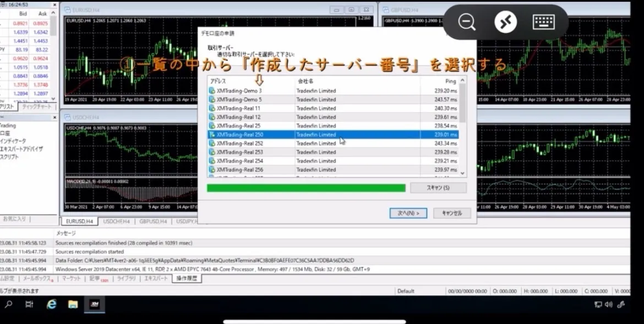Open the エキスパート terminal tab

156,279
